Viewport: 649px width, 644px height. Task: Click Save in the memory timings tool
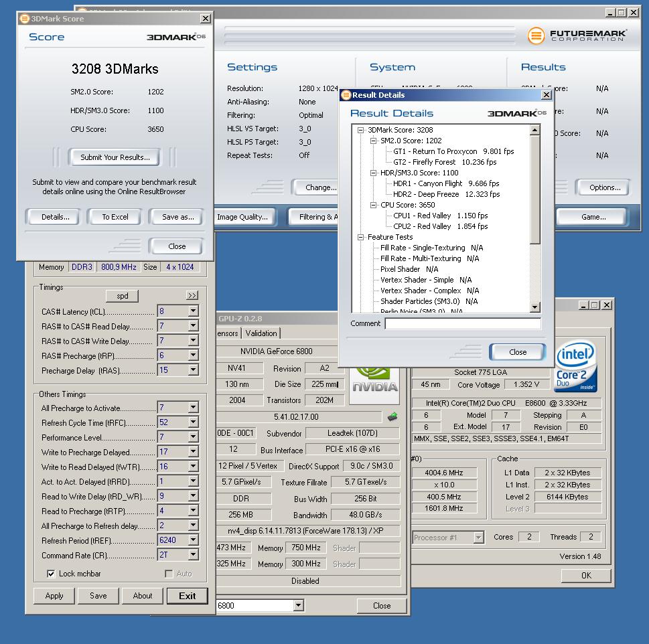coord(98,596)
